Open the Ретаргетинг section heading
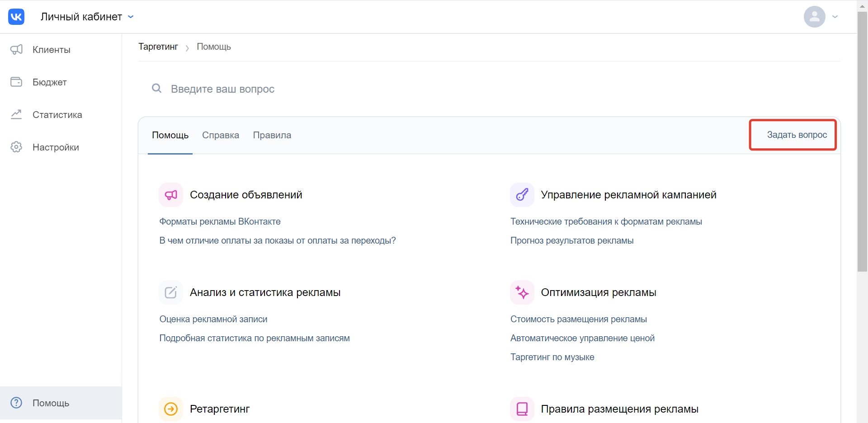This screenshot has height=423, width=868. (220, 409)
